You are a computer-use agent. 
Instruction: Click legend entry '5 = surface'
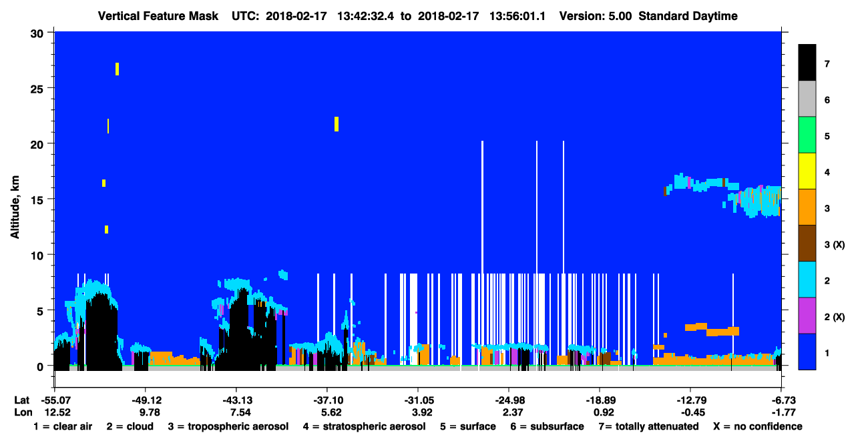(468, 426)
